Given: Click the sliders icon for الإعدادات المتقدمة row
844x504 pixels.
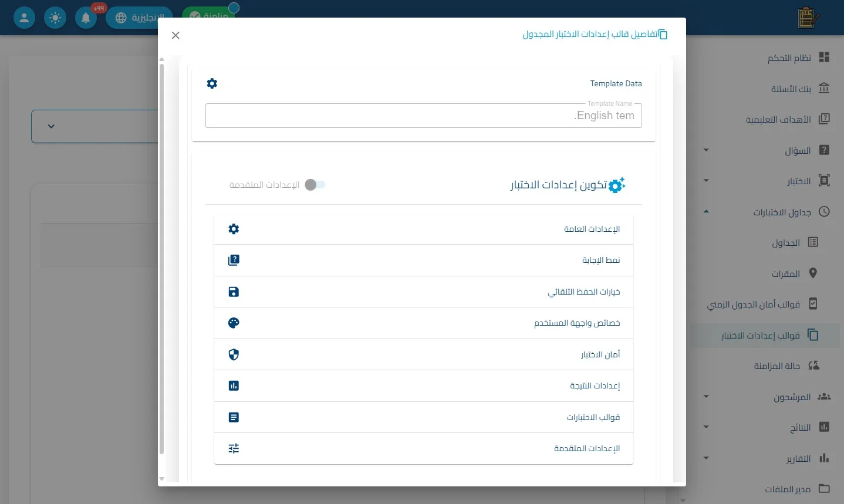Looking at the screenshot, I should [x=234, y=448].
